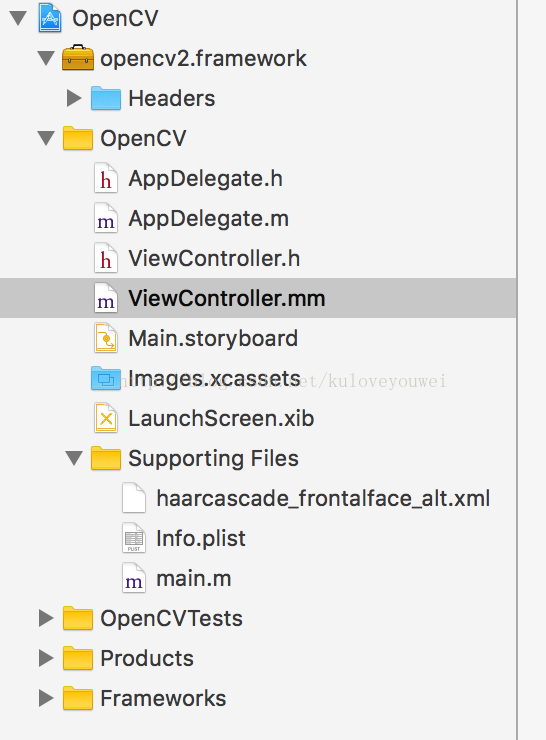Click the Images.xcassets asset catalog icon
546x740 pixels.
tap(106, 378)
